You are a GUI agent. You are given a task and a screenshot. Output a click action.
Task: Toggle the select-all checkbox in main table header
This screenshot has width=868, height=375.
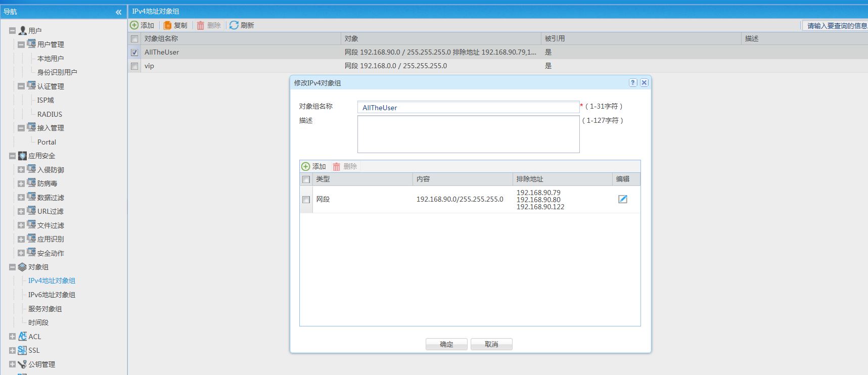(x=134, y=39)
